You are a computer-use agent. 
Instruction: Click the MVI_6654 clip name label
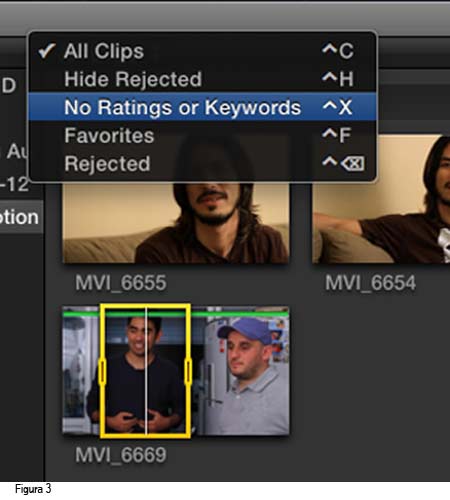(x=370, y=283)
